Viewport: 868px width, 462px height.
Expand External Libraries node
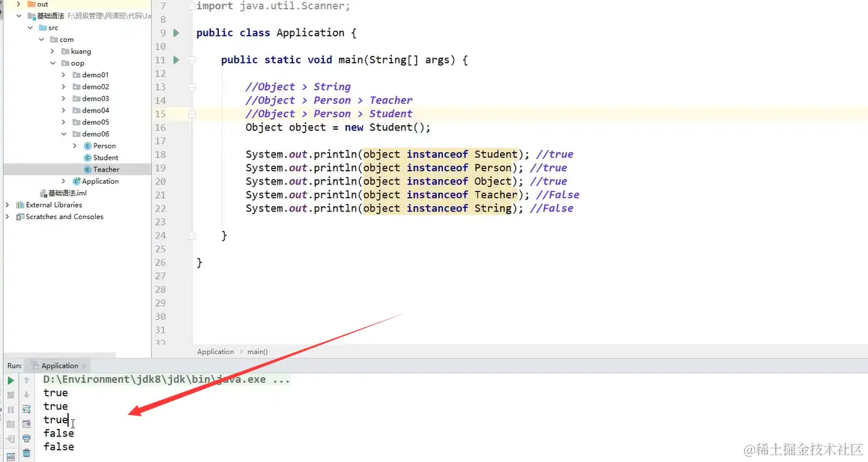click(x=7, y=205)
